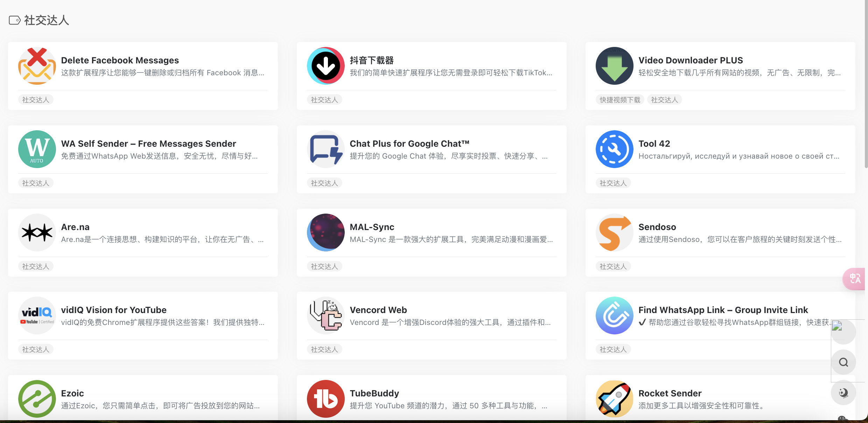Click the Tool 42 Russian description text
This screenshot has height=423, width=868.
point(739,156)
